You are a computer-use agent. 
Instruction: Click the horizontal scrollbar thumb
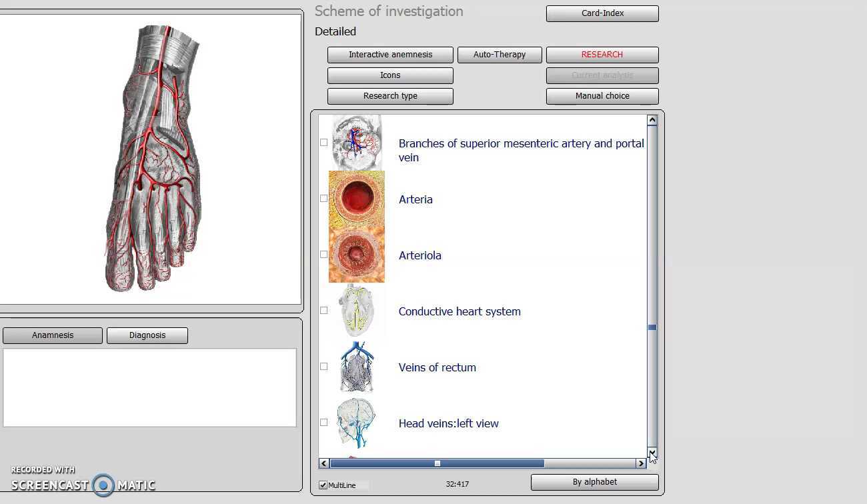coord(438,463)
